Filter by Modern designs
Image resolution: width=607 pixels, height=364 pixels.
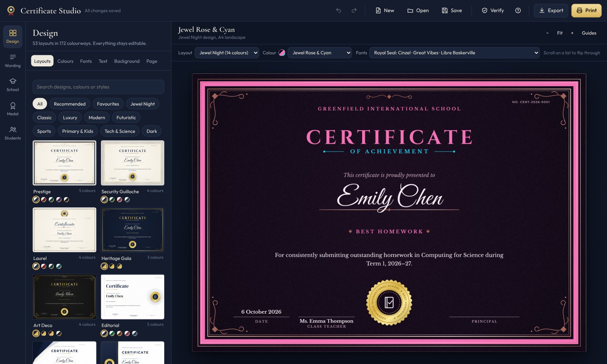(x=97, y=118)
